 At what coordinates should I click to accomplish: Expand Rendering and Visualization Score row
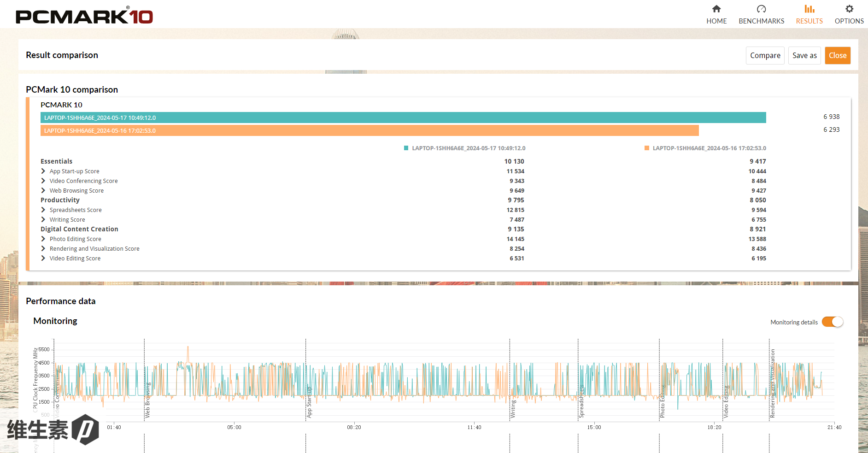pyautogui.click(x=43, y=249)
